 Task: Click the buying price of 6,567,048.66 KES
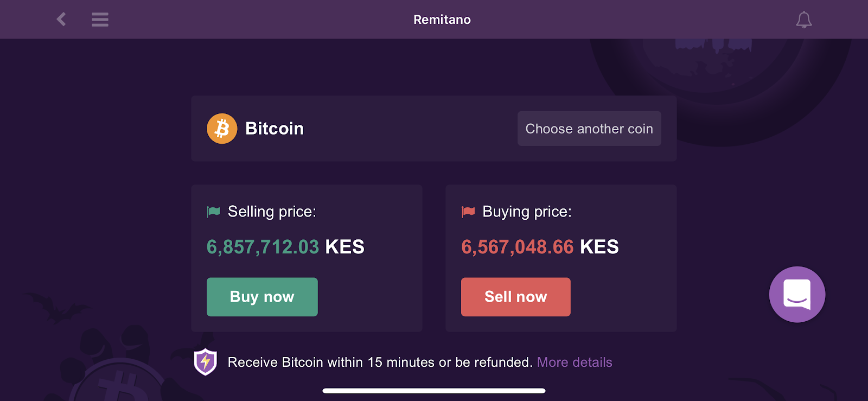[540, 246]
